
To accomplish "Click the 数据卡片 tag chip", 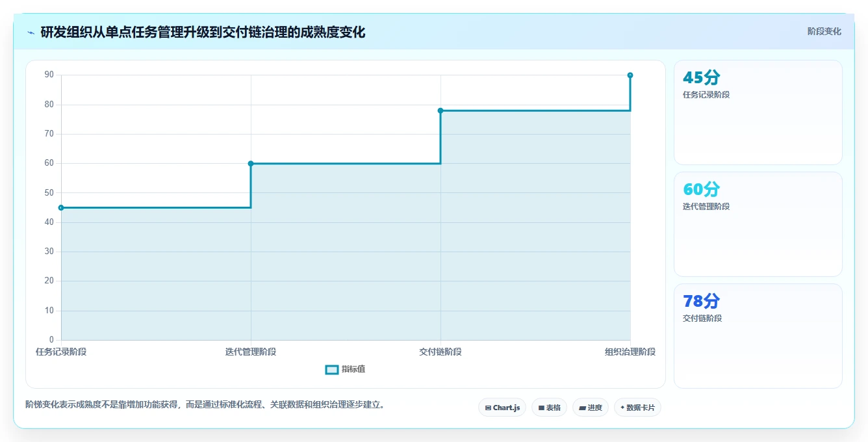I will tap(637, 408).
